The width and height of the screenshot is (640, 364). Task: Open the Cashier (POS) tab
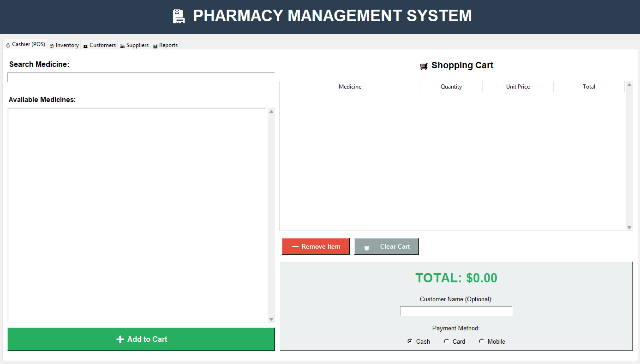click(25, 44)
